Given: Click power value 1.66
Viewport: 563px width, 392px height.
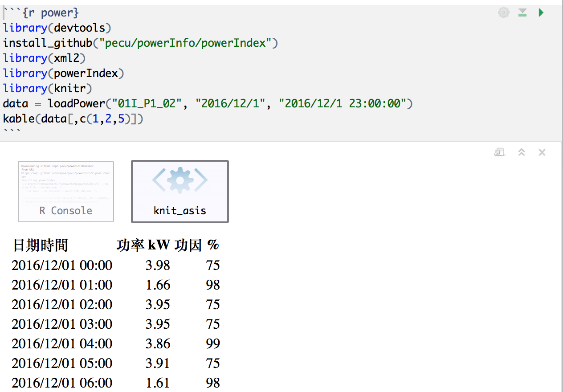Looking at the screenshot, I should (158, 285).
